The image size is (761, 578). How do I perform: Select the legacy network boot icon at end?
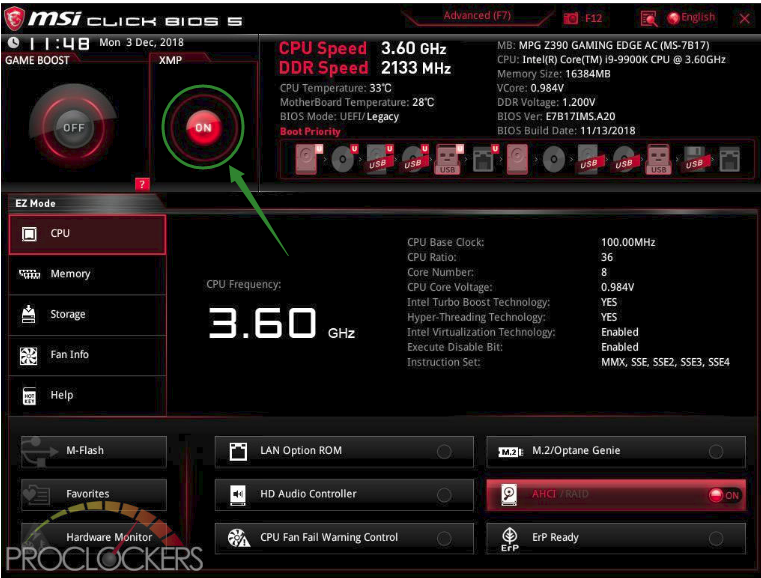pyautogui.click(x=729, y=159)
